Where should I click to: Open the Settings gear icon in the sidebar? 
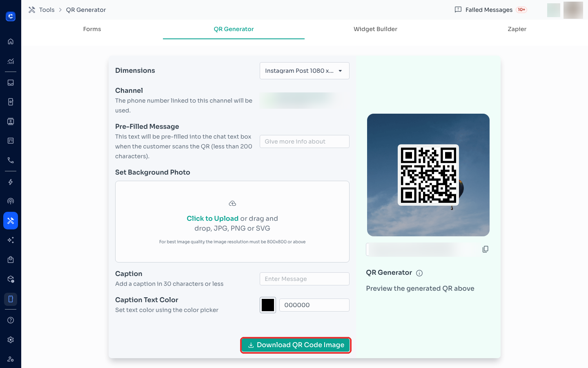click(x=11, y=340)
